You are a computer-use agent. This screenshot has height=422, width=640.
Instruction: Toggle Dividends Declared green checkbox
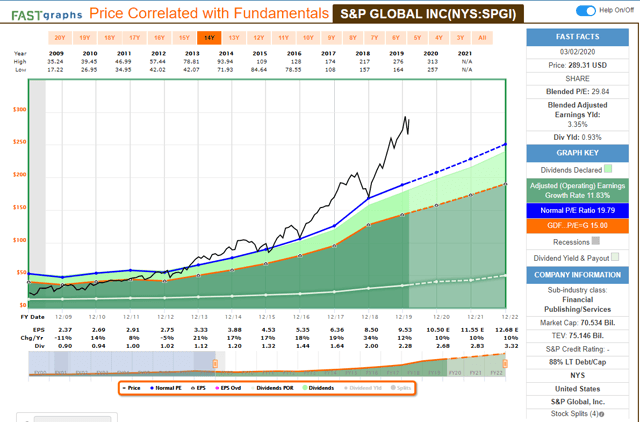[608, 169]
